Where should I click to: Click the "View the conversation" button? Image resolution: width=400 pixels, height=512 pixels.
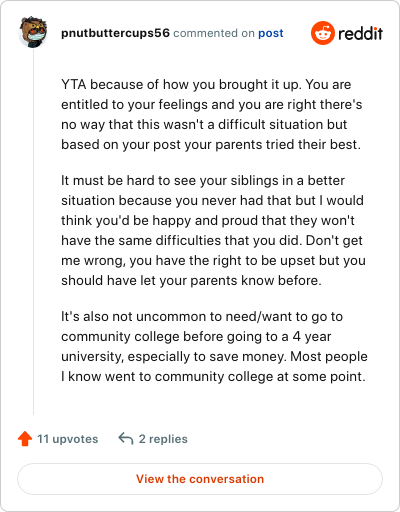point(200,479)
